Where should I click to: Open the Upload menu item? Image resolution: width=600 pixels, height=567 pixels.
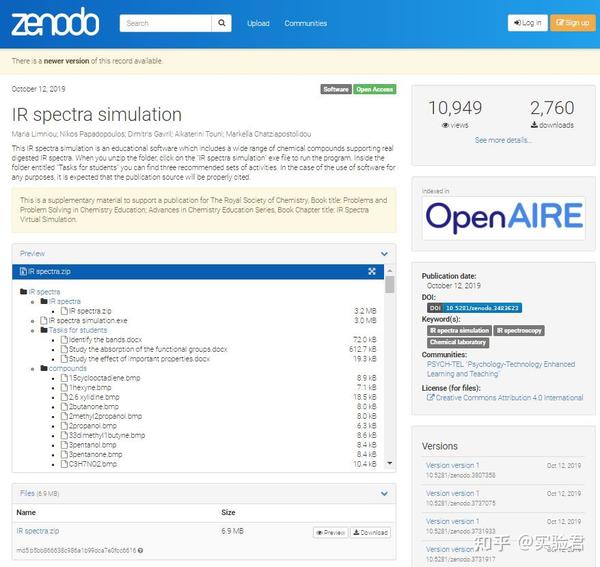pyautogui.click(x=258, y=23)
